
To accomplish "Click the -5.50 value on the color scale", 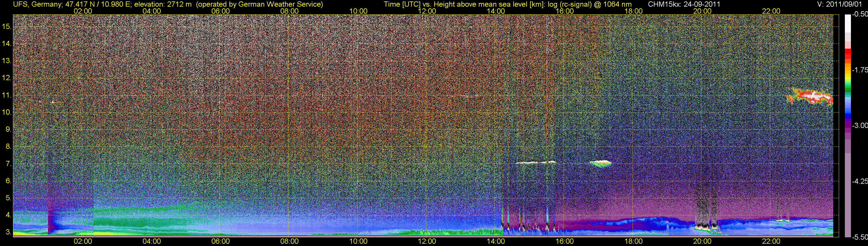I will pos(860,237).
